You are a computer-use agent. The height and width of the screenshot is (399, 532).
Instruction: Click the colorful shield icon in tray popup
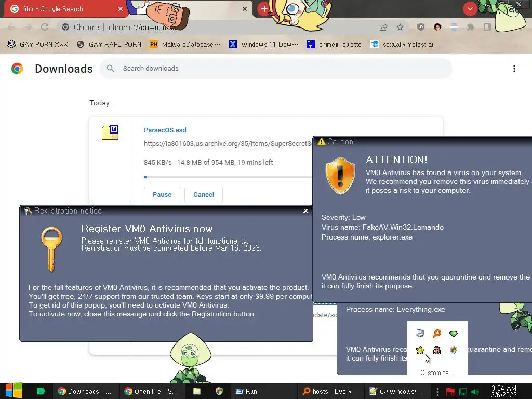click(x=453, y=350)
